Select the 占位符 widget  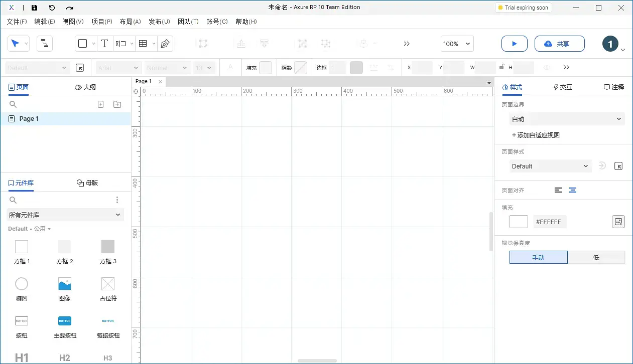point(107,284)
